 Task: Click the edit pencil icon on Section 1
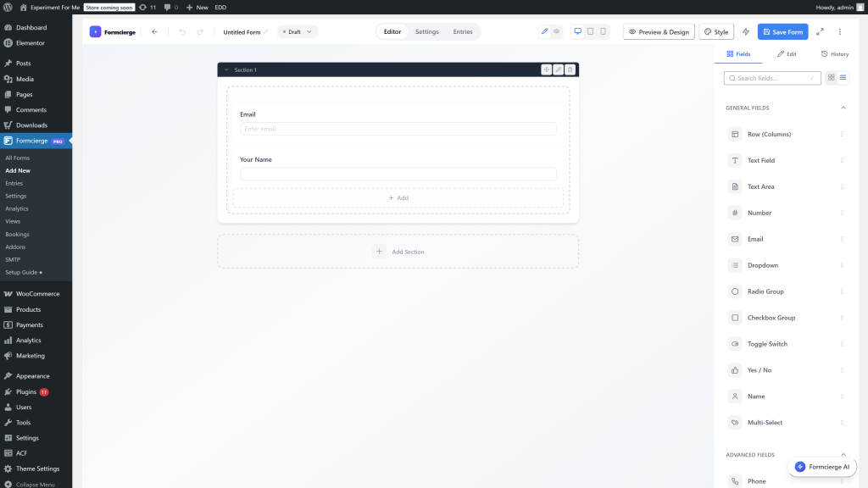[558, 69]
